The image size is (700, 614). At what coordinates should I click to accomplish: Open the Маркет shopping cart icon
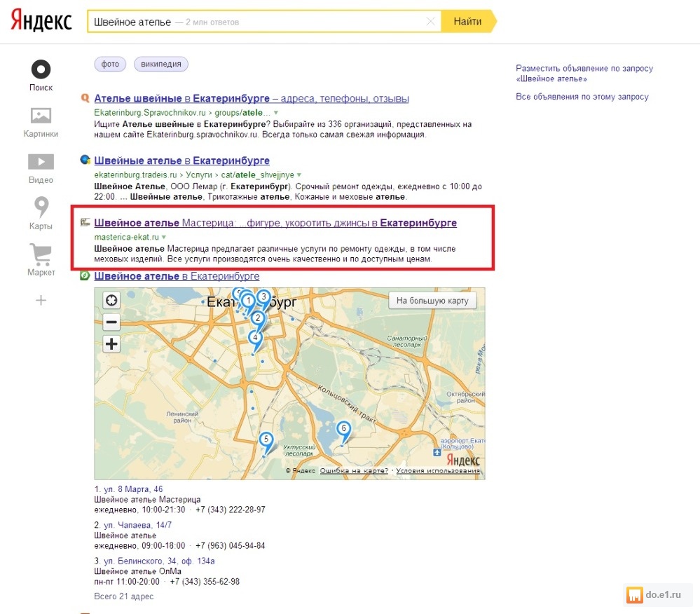click(41, 254)
